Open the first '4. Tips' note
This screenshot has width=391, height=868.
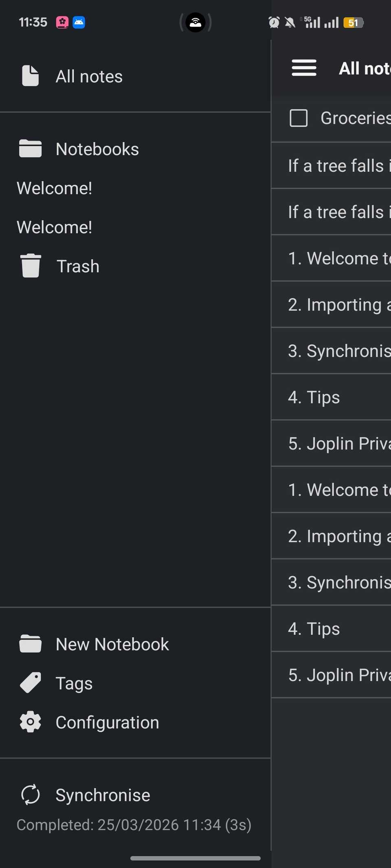pos(314,397)
